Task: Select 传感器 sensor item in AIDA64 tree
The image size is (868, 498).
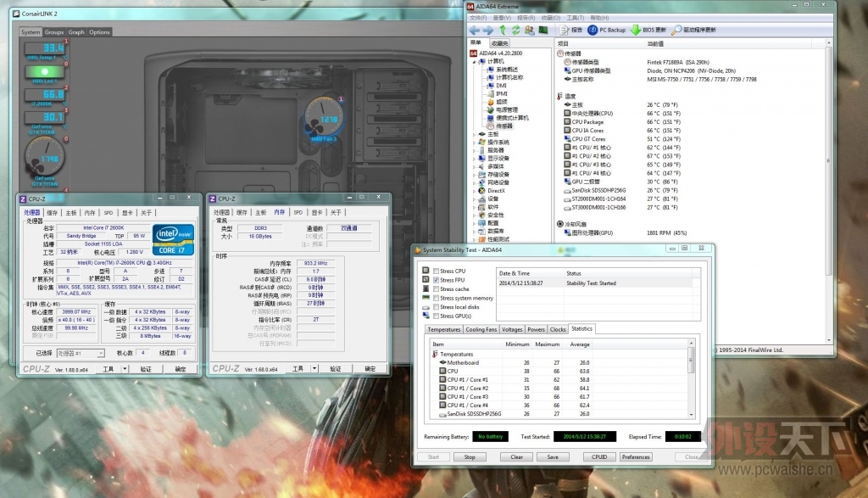Action: (500, 126)
